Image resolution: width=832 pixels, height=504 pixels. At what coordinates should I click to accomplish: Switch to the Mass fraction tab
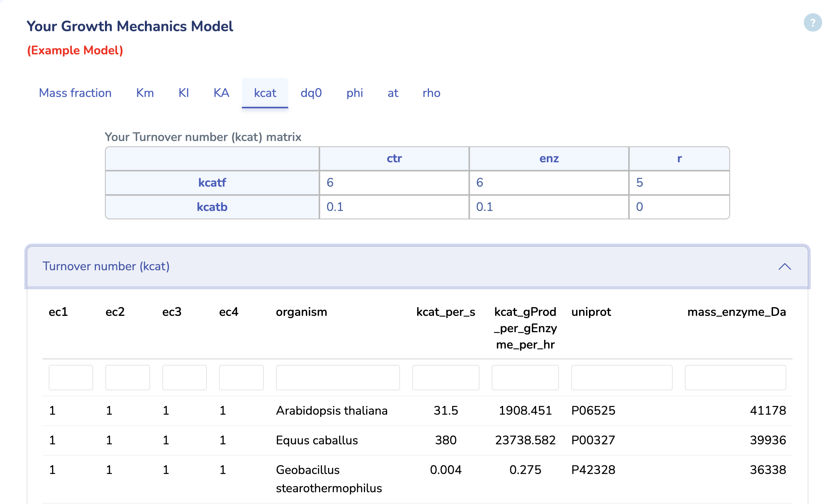(75, 93)
